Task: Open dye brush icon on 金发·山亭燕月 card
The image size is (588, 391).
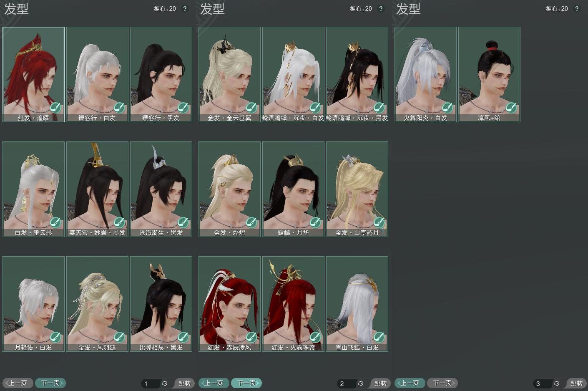Action: click(379, 222)
